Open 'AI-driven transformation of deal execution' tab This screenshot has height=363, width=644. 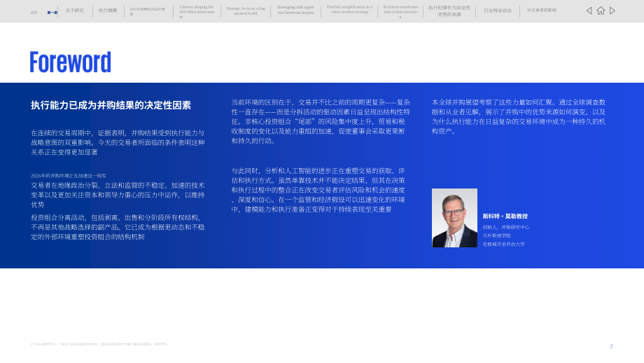point(400,12)
